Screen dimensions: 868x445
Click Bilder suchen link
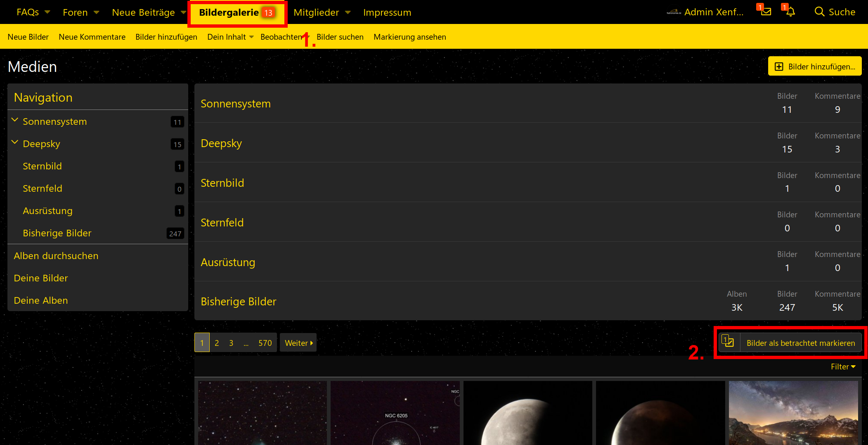tap(340, 37)
